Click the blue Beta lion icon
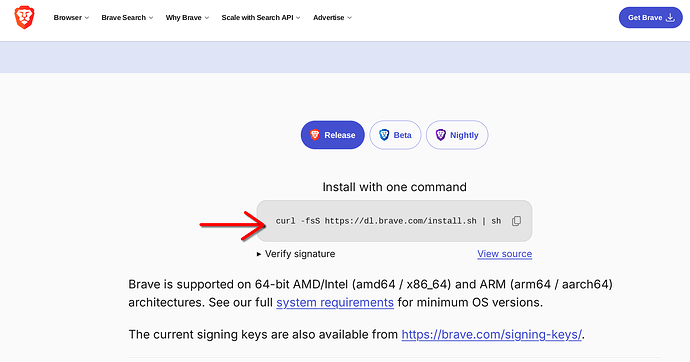This screenshot has width=690, height=362. (x=384, y=135)
